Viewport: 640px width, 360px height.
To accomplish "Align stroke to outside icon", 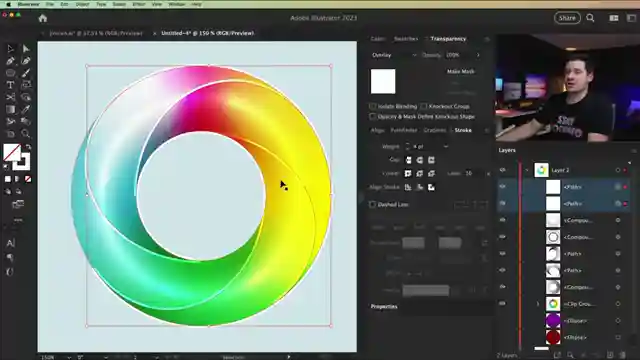I will point(431,187).
